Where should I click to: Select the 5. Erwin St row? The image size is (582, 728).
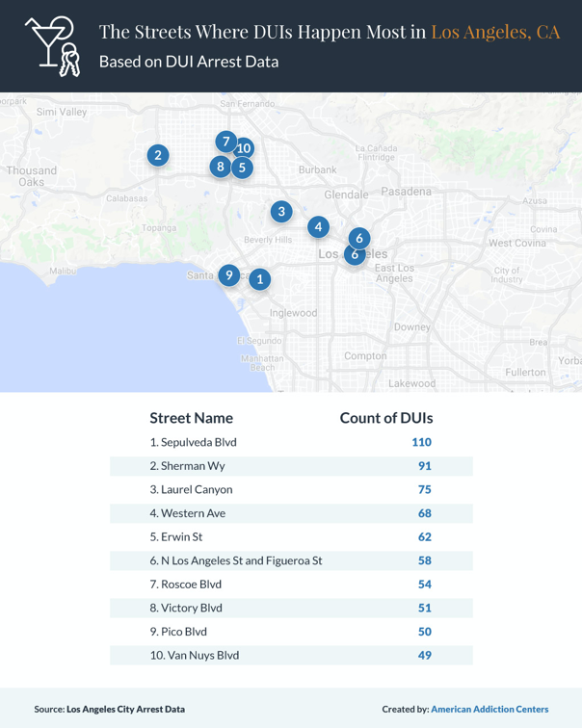pos(291,536)
